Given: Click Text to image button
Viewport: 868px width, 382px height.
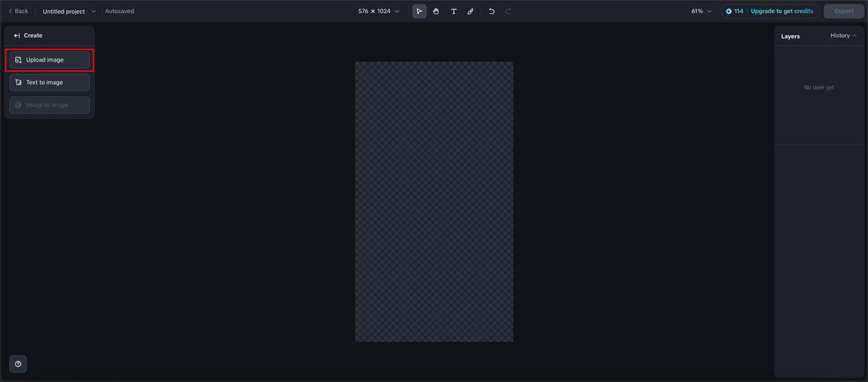Looking at the screenshot, I should point(50,83).
